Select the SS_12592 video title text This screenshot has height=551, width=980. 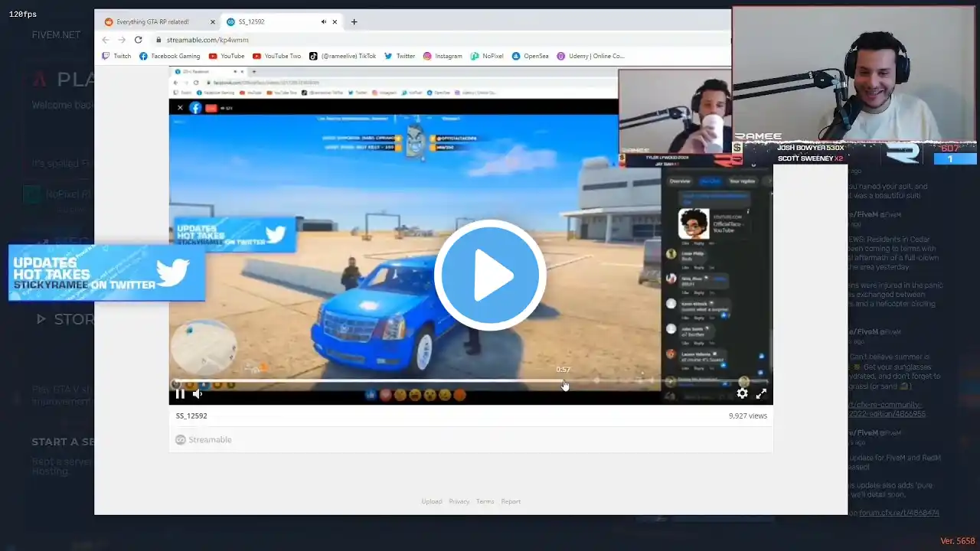click(x=191, y=416)
